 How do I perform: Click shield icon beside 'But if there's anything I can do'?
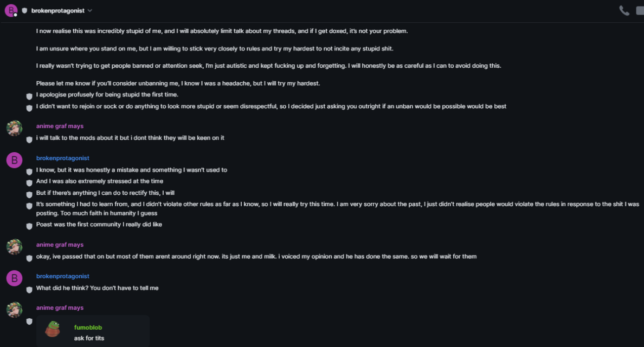(x=29, y=194)
